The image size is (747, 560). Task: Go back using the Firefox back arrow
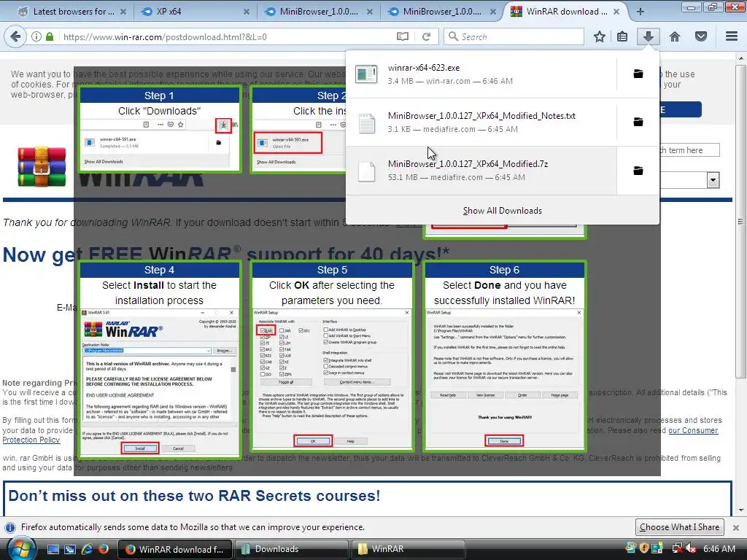15,36
